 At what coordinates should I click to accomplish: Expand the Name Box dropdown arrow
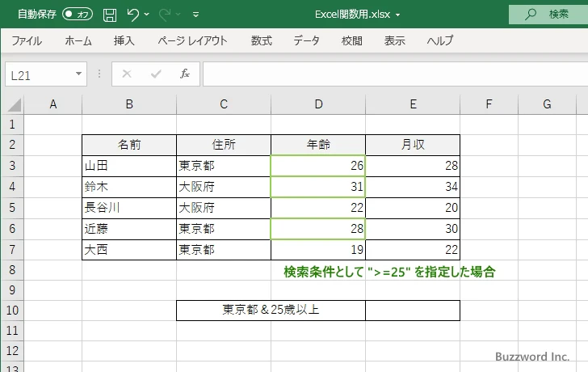pyautogui.click(x=78, y=74)
